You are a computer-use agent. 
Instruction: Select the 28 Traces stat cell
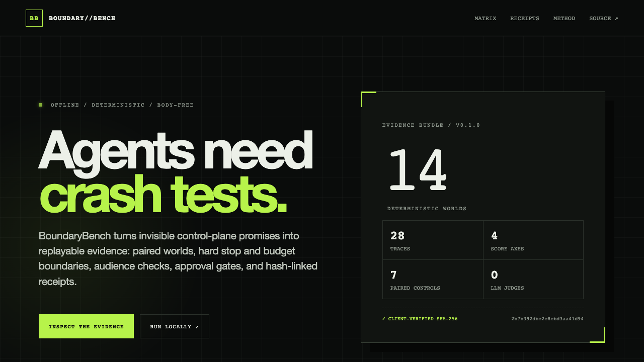(x=433, y=240)
